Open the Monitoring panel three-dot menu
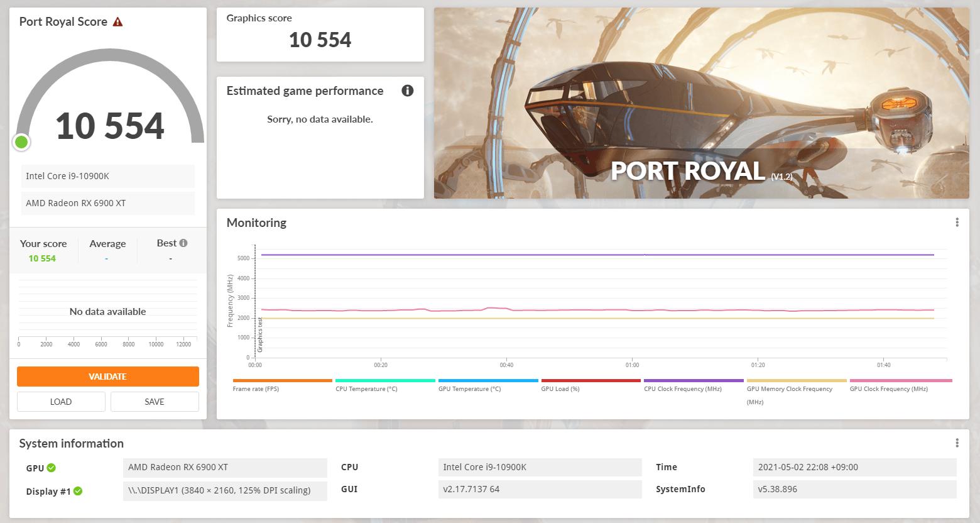Viewport: 980px width, 523px height. (x=957, y=223)
